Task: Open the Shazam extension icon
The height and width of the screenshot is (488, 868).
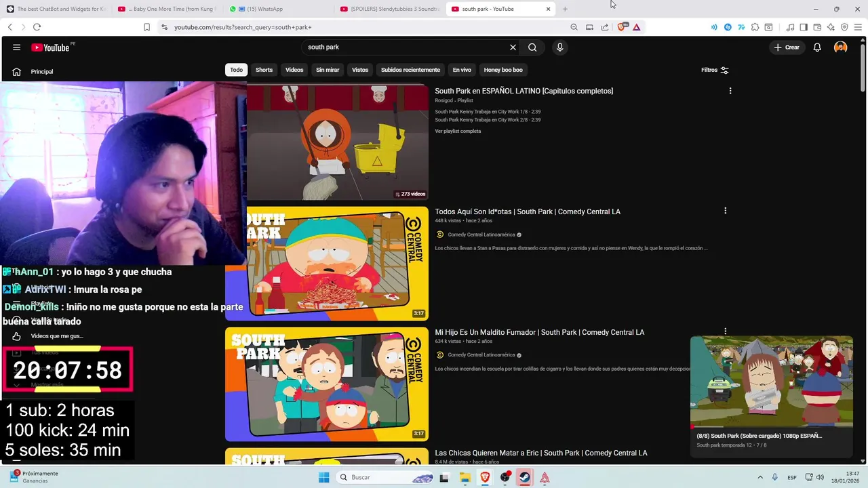Action: click(x=728, y=27)
